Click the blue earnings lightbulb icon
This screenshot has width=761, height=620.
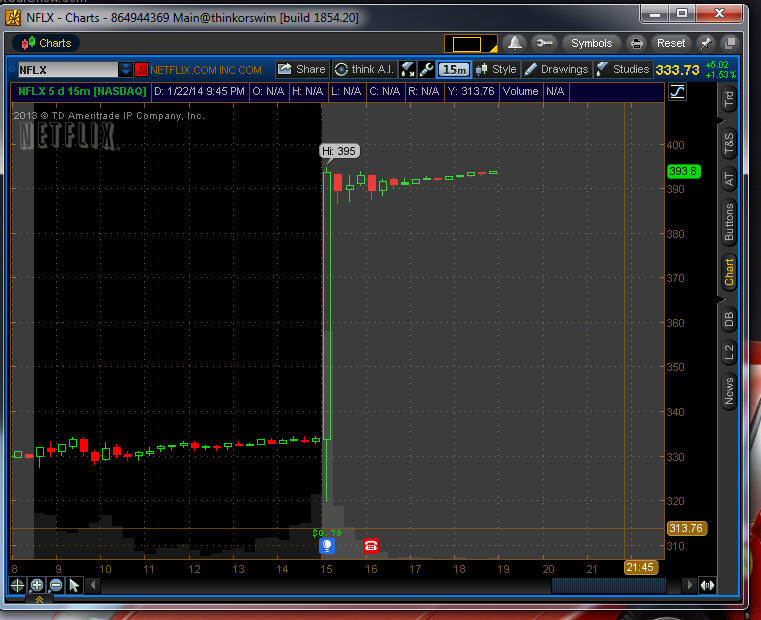(327, 546)
